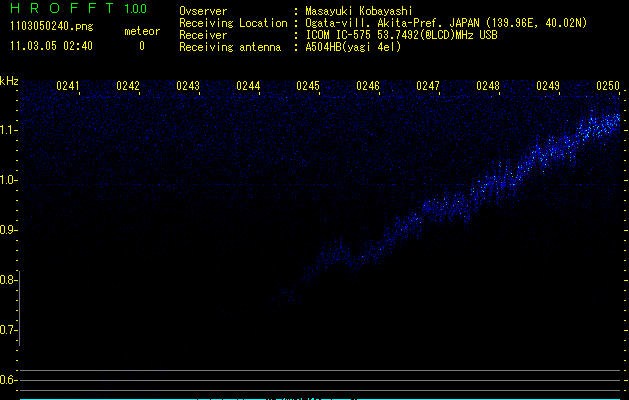
Task: Click the meteor count value 0
Action: (142, 46)
